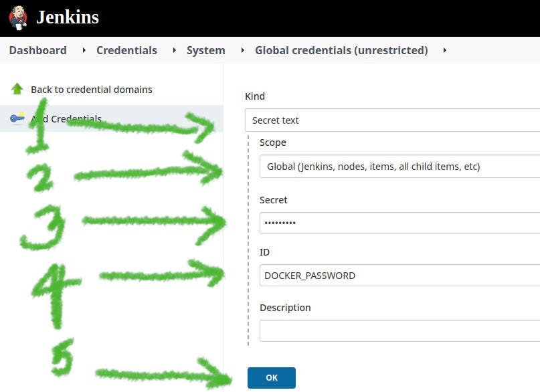This screenshot has height=392, width=540.
Task: Focus the Secret password field
Action: tap(399, 223)
